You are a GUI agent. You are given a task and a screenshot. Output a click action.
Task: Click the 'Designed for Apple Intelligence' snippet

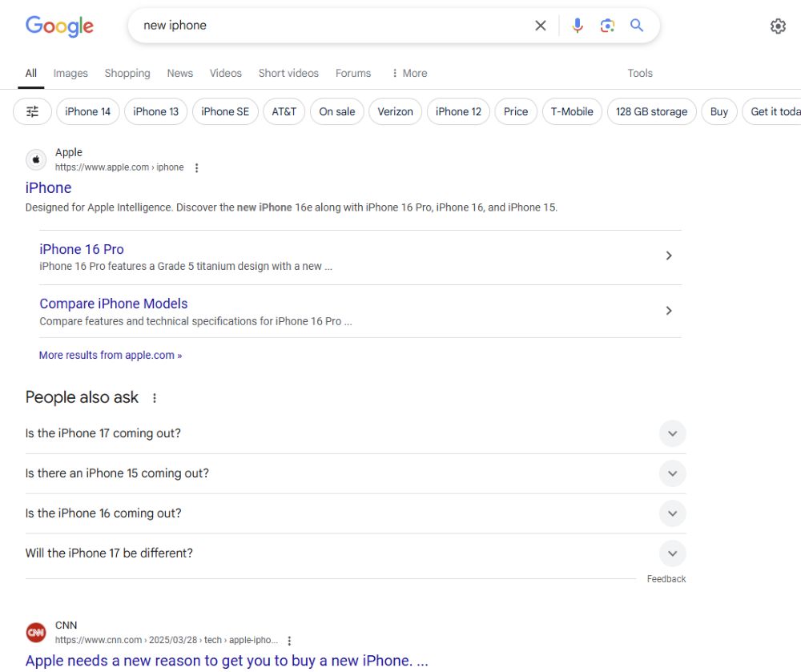coord(292,207)
